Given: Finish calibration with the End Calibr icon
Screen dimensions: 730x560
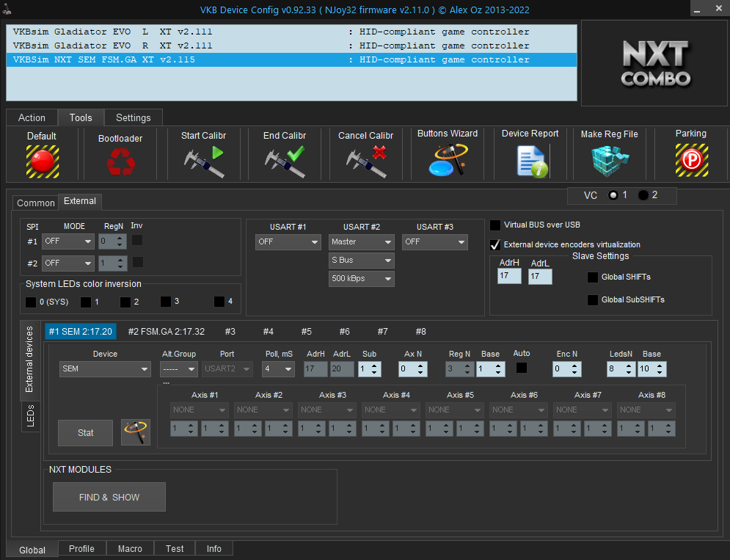Looking at the screenshot, I should pyautogui.click(x=285, y=161).
